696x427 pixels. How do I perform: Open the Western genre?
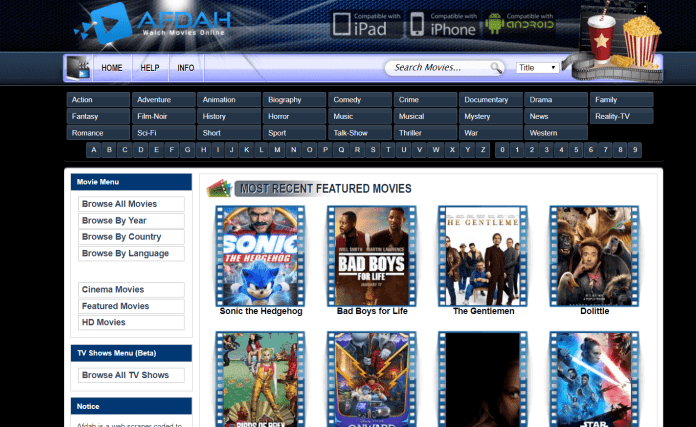(556, 133)
